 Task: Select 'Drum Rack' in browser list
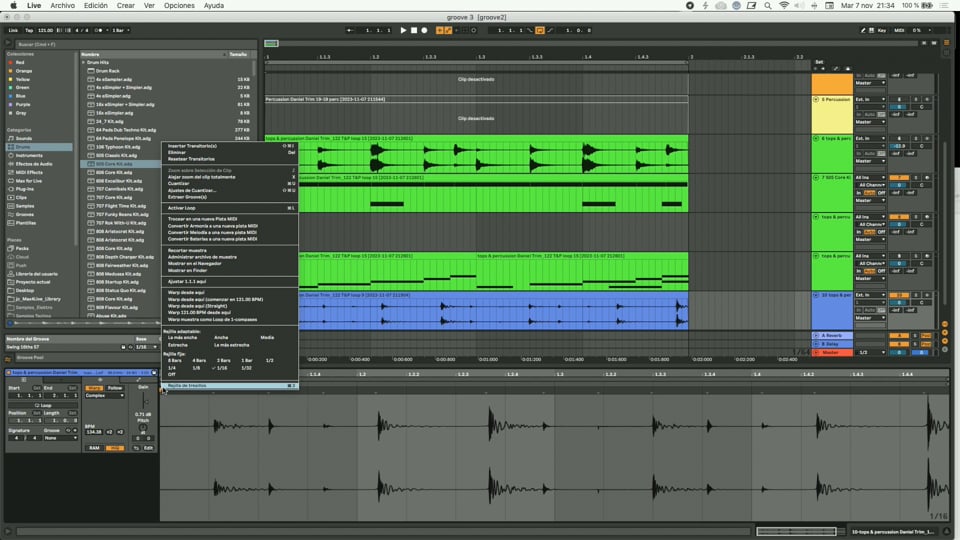(x=107, y=71)
